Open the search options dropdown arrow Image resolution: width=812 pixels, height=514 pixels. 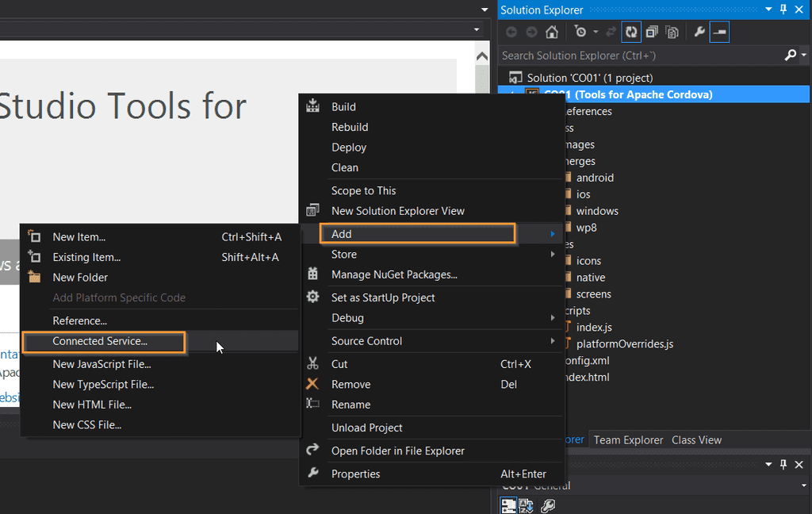[804, 55]
